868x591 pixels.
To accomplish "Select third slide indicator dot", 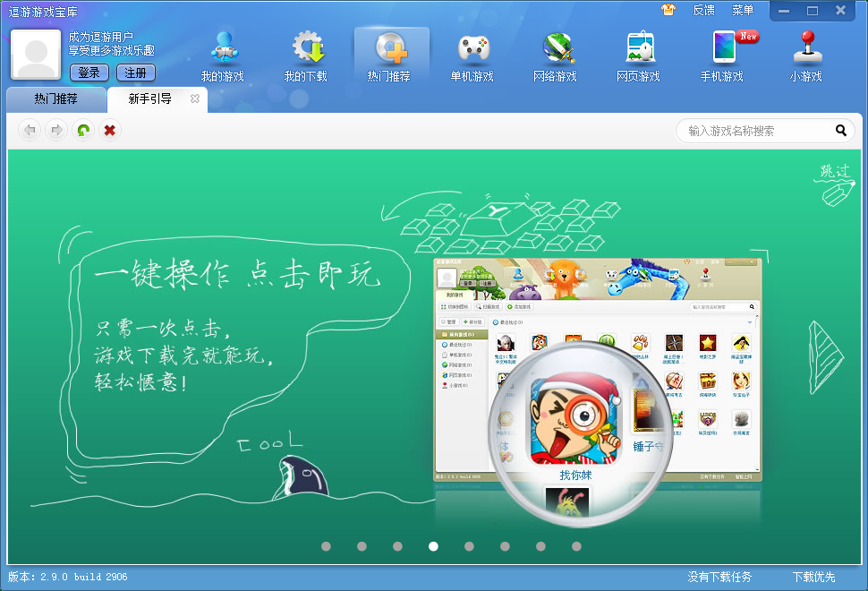I will click(397, 546).
